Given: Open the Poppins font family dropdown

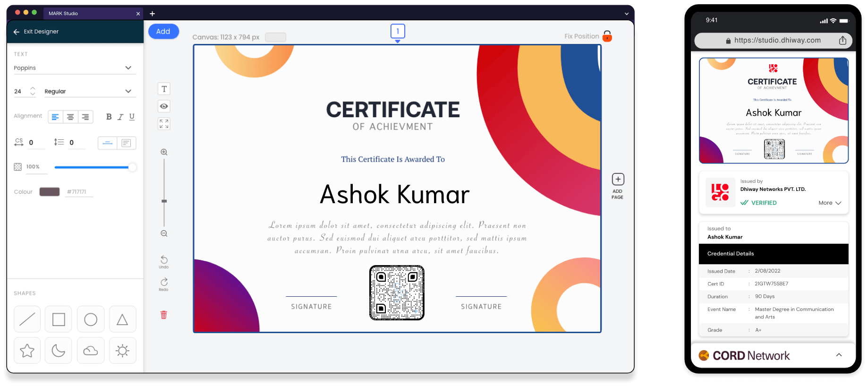Looking at the screenshot, I should click(75, 68).
